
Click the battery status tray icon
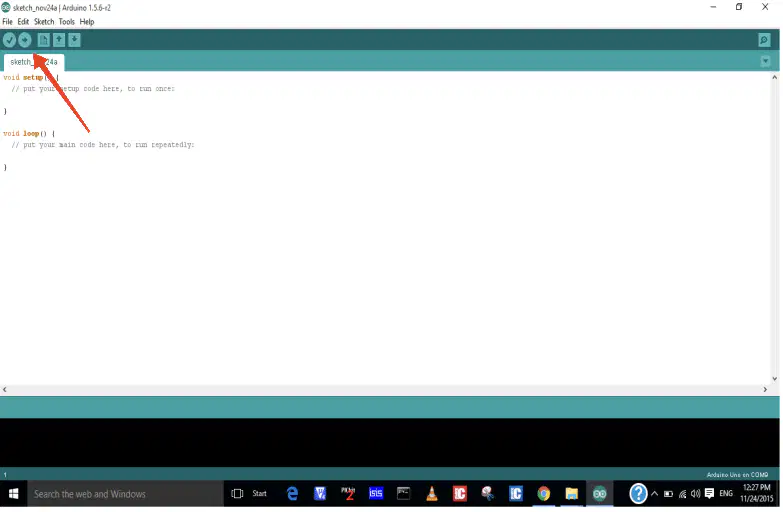click(x=668, y=494)
